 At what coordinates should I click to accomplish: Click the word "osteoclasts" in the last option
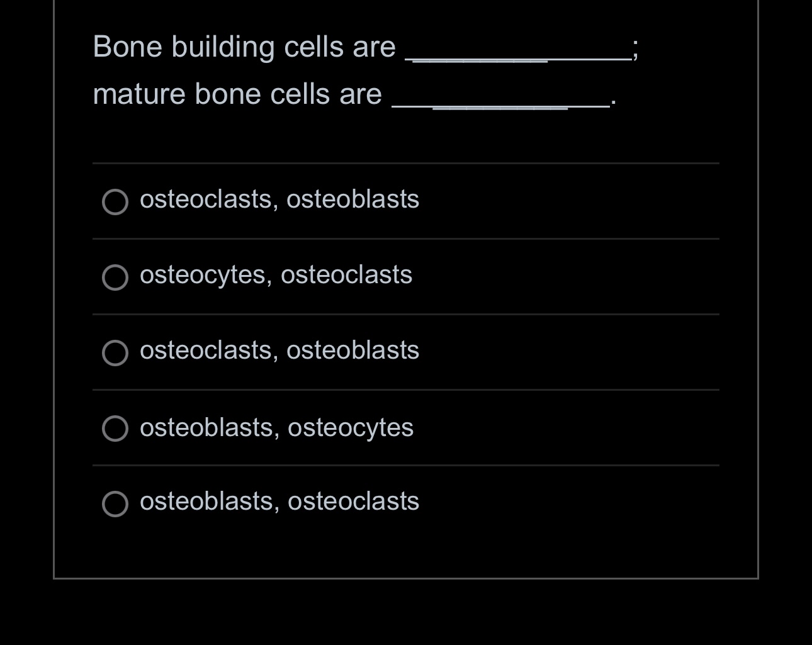353,502
